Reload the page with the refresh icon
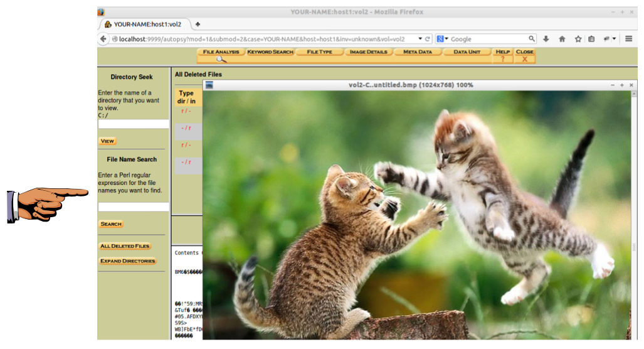 click(428, 39)
